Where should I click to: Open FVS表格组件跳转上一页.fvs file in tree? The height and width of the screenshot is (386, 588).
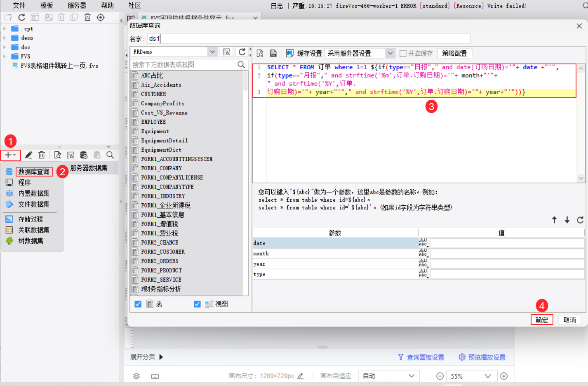(x=59, y=66)
